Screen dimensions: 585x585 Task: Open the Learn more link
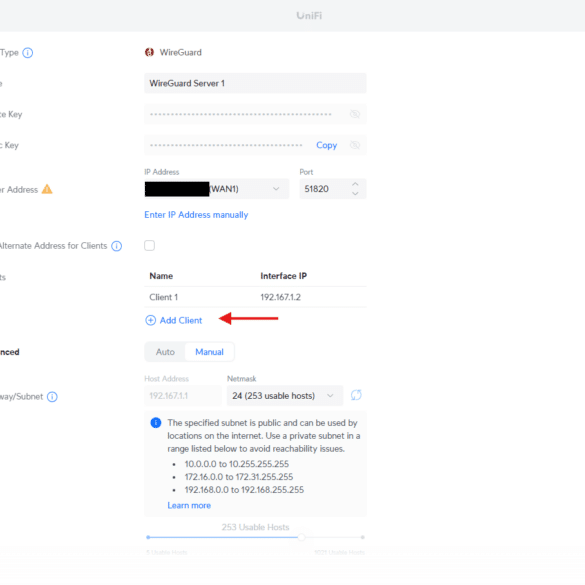(x=189, y=506)
